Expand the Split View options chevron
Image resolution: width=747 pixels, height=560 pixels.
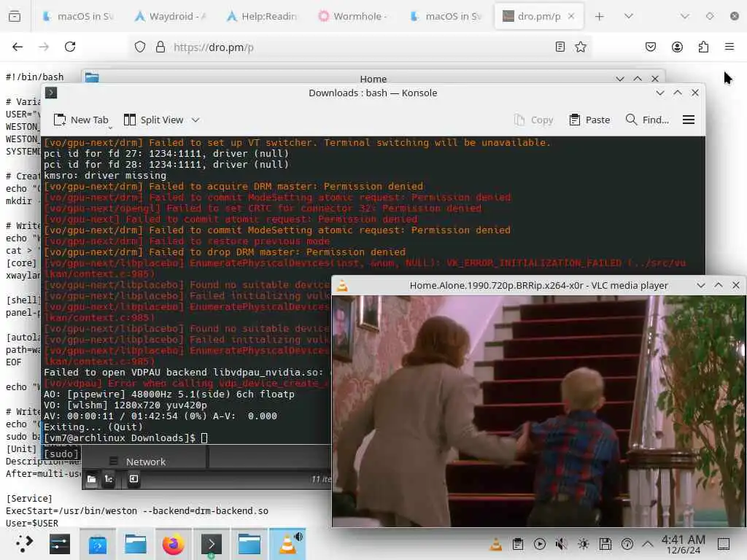[196, 120]
